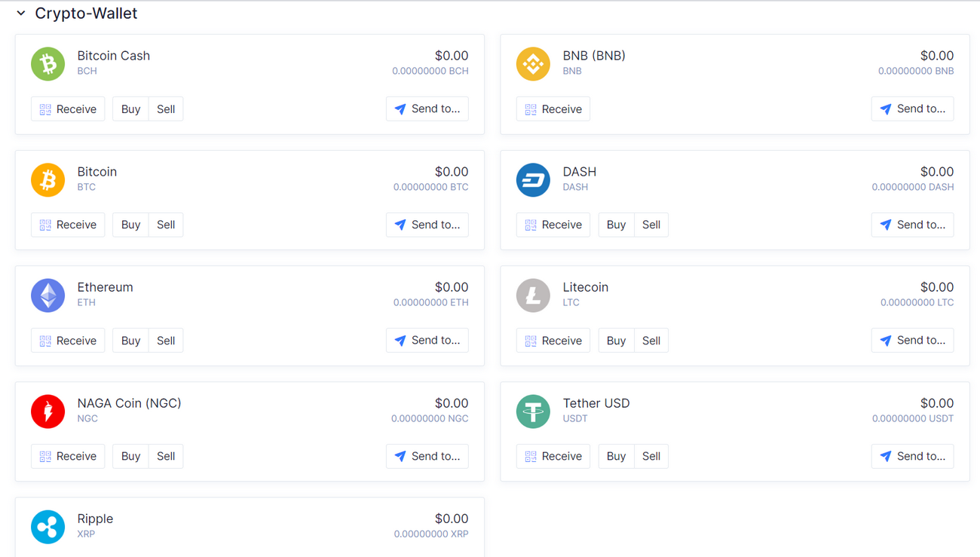
Task: Send BNB using Send to button
Action: (x=913, y=109)
